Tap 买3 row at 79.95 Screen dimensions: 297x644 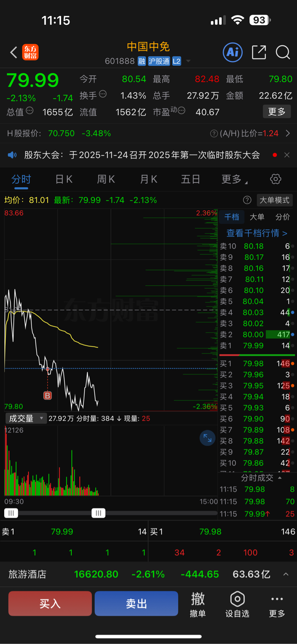pos(257,386)
